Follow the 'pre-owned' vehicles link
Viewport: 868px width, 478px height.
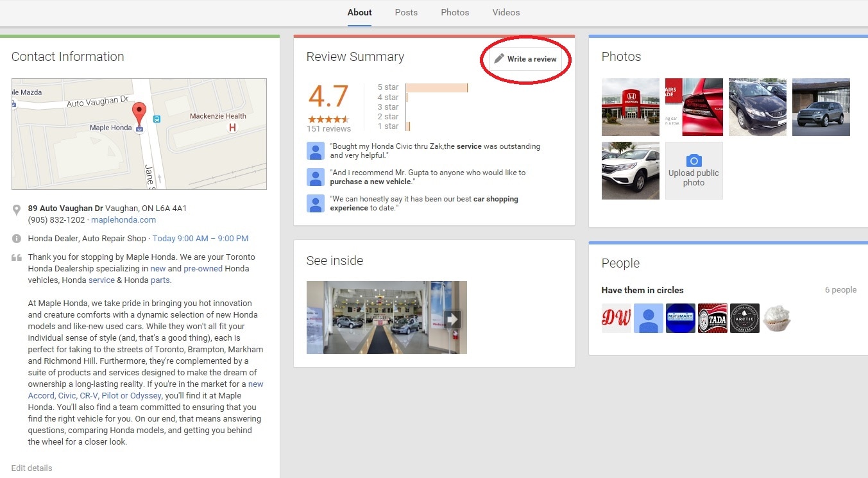(x=203, y=268)
